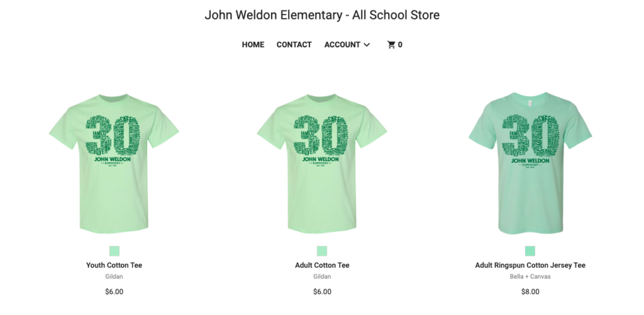
Task: Expand the ACCOUNT dropdown chevron
Action: click(x=367, y=45)
